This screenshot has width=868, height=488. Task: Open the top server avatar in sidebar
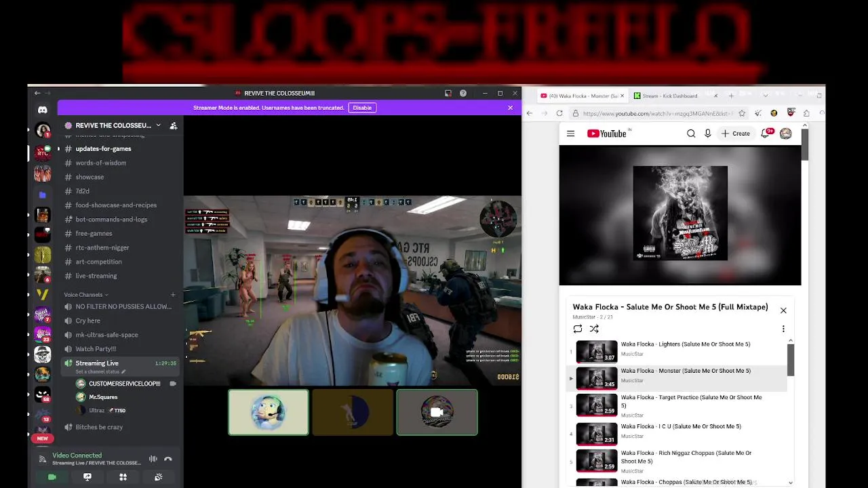(43, 130)
